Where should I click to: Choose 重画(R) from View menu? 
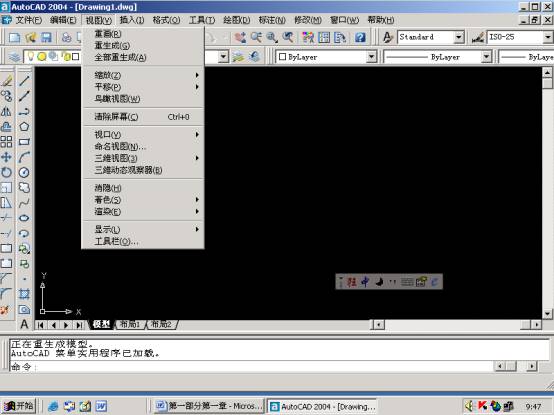[143, 34]
